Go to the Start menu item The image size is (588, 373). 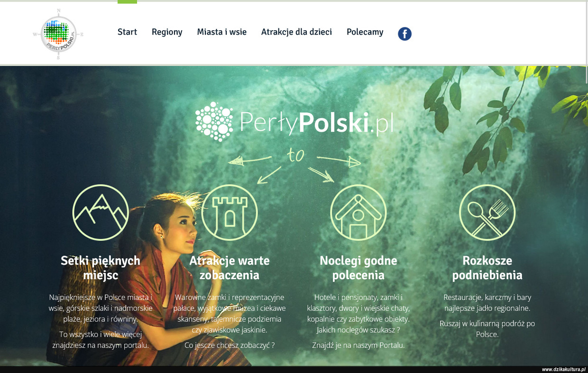pyautogui.click(x=127, y=32)
